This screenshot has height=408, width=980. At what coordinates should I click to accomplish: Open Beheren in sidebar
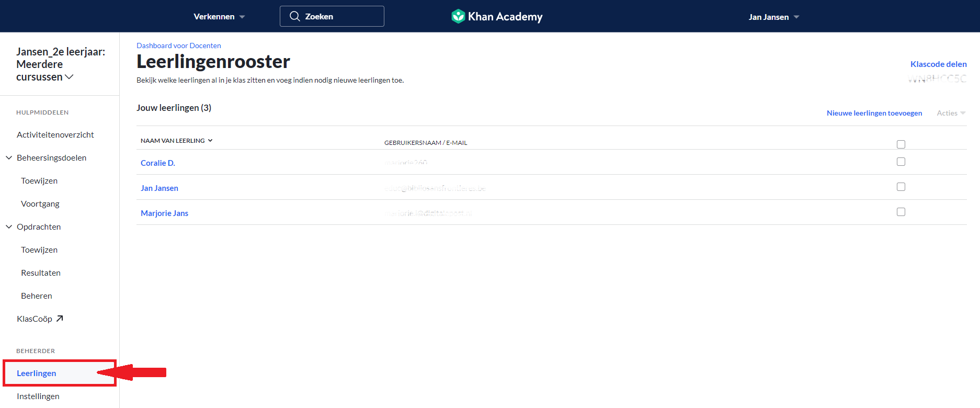pyautogui.click(x=37, y=296)
